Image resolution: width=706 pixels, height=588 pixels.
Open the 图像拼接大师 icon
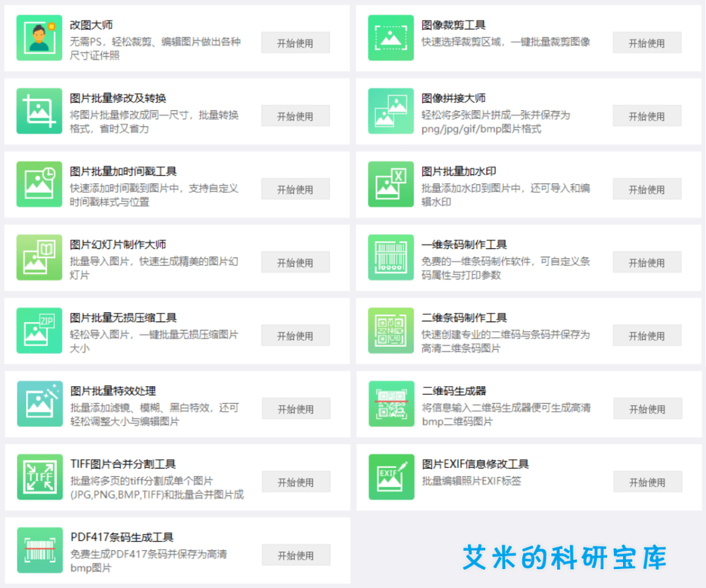pos(391,111)
